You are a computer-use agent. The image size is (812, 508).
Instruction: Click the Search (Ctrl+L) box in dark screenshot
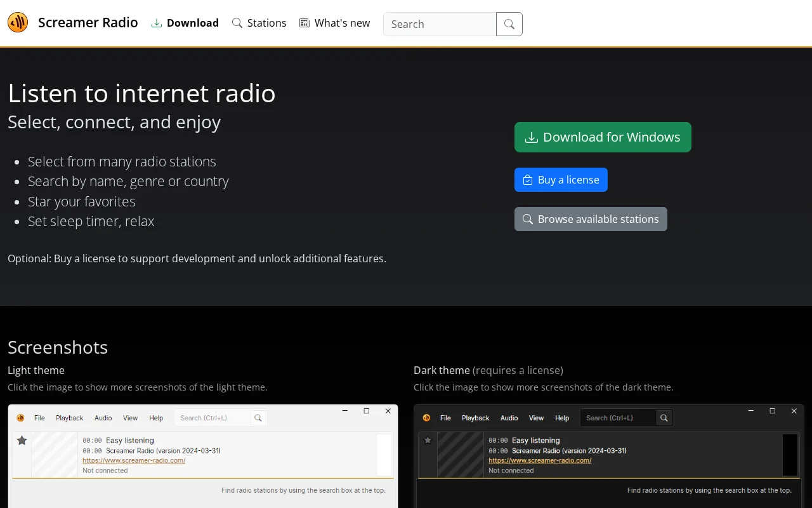619,418
